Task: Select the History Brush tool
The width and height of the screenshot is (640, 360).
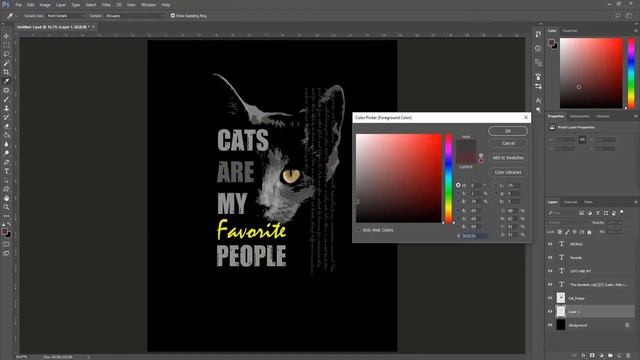Action: [x=6, y=117]
